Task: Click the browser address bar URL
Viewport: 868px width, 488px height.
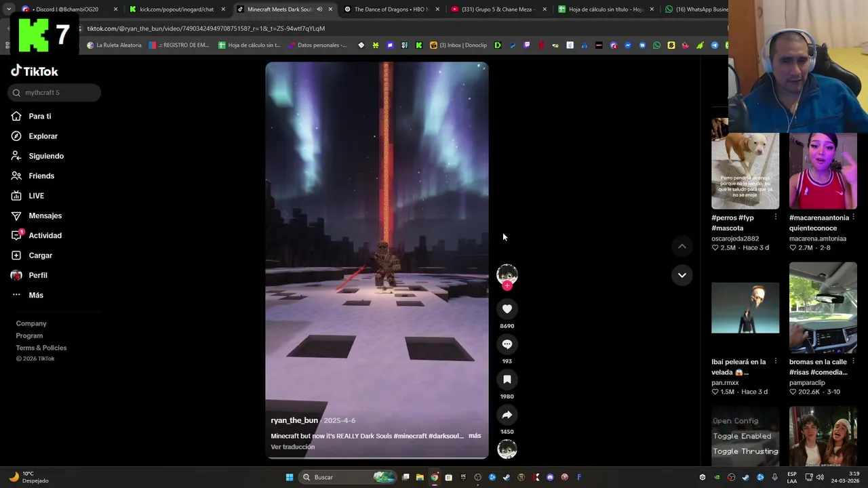Action: pyautogui.click(x=206, y=28)
